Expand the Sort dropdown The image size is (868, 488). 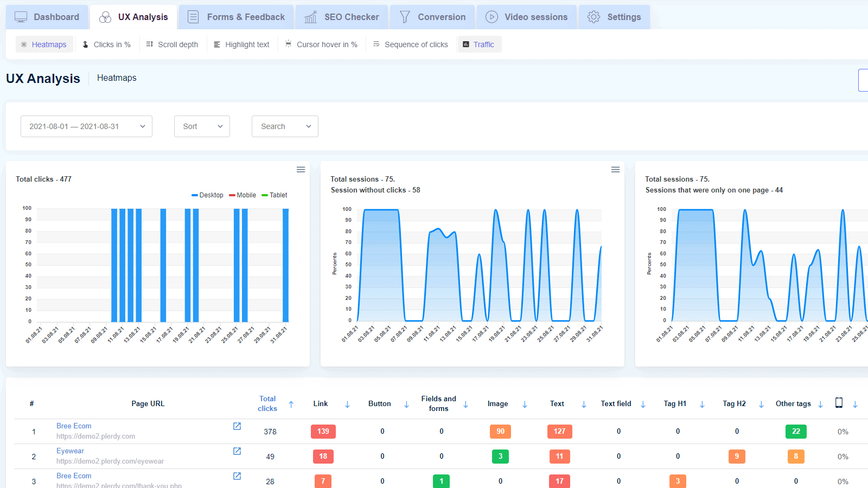pos(202,126)
